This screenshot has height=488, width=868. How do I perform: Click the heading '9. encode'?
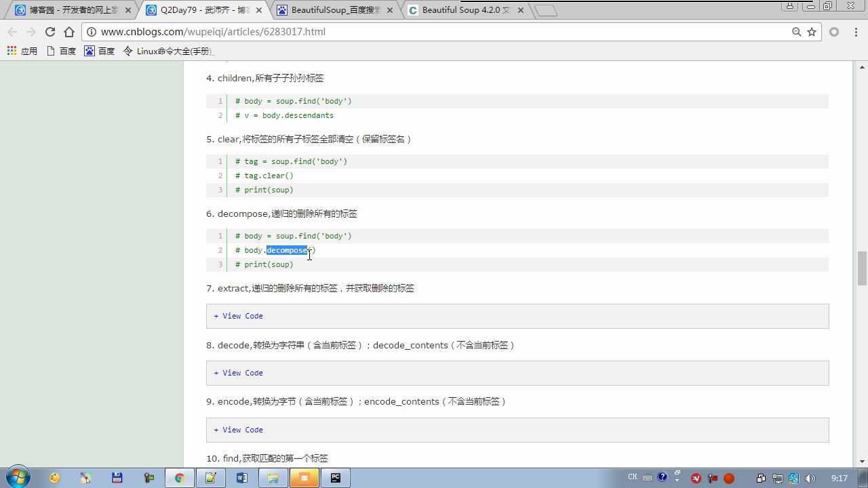pos(356,401)
